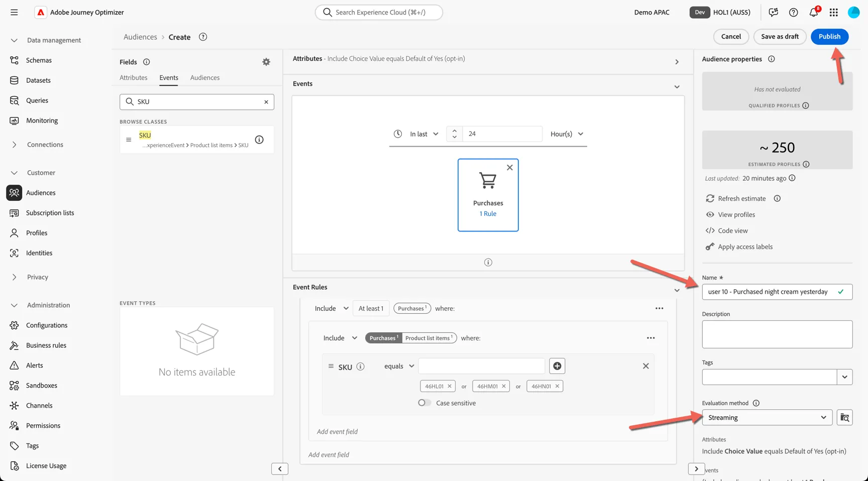Click the add value plus button for SKU
Screen dimensions: 868x481
pos(557,366)
